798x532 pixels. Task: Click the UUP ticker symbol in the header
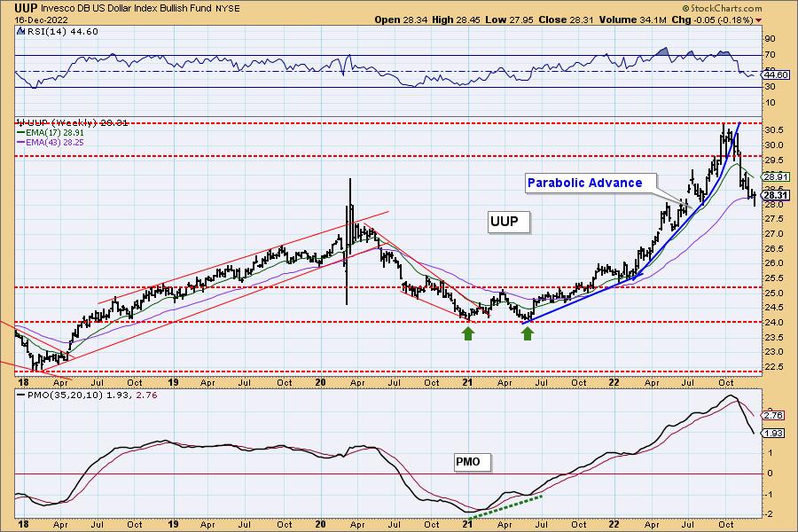pyautogui.click(x=26, y=8)
